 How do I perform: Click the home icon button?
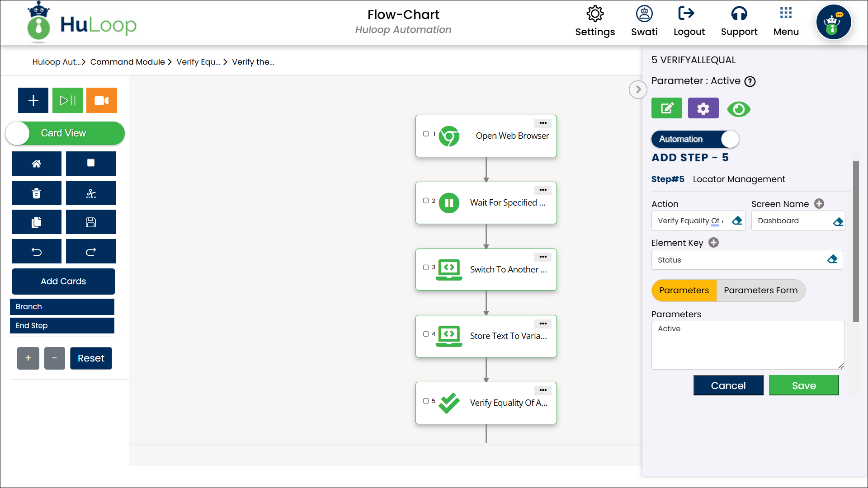37,164
